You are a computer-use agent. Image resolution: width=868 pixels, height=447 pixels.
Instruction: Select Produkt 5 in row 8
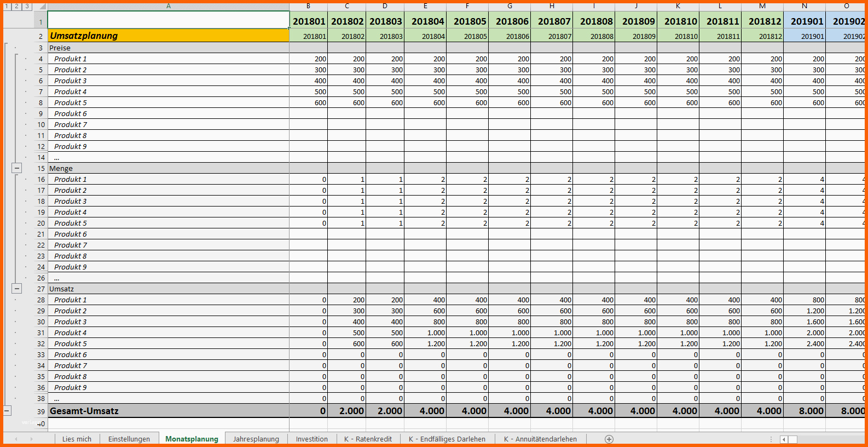[169, 102]
